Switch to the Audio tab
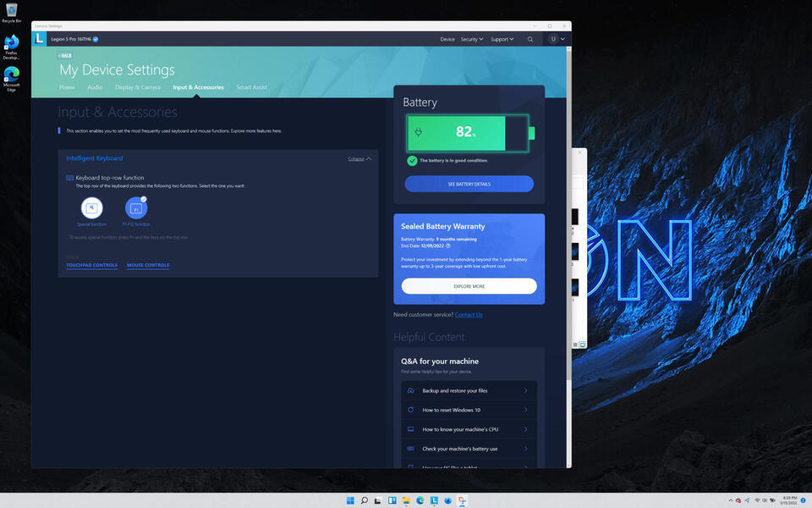This screenshot has height=508, width=812. coord(95,87)
